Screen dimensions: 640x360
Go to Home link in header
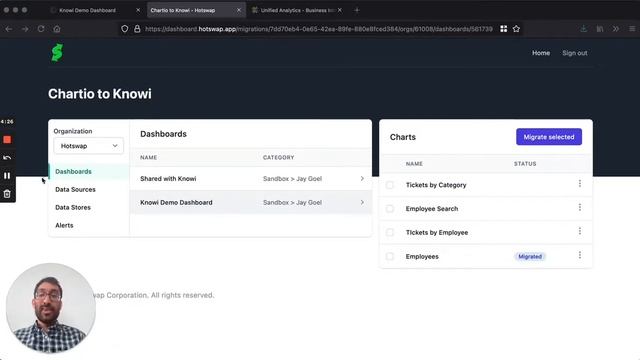(541, 53)
